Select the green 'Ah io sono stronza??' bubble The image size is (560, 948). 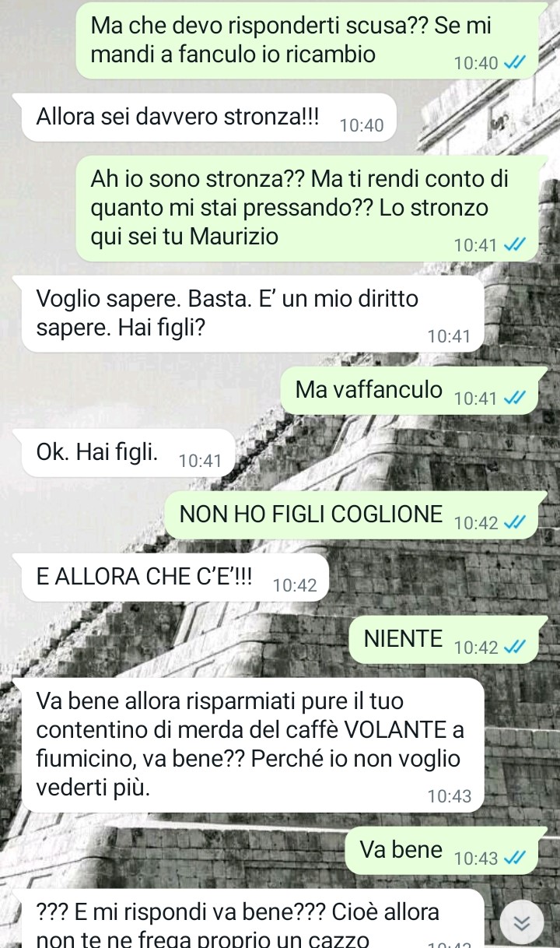click(307, 209)
